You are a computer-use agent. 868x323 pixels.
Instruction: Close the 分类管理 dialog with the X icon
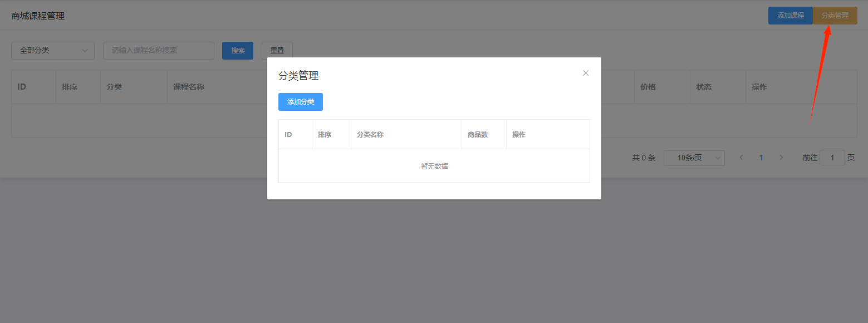(x=585, y=73)
